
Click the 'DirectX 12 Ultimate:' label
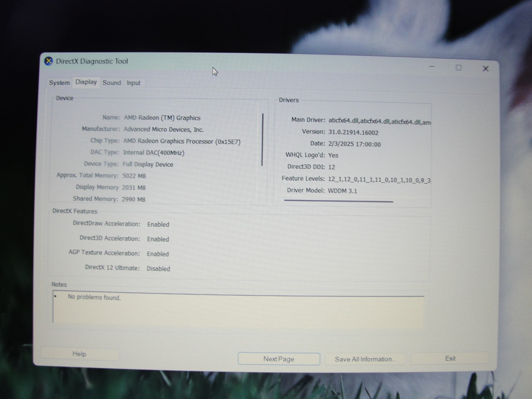[112, 268]
